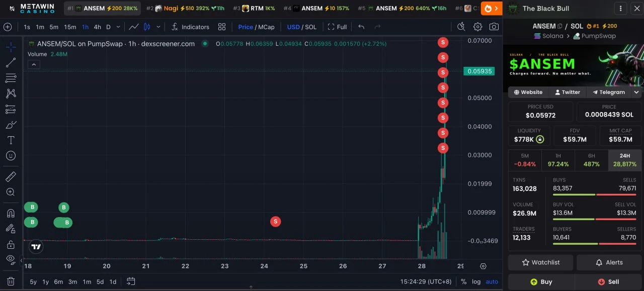Select the 24H stats tab
The image size is (644, 291).
(624, 160)
